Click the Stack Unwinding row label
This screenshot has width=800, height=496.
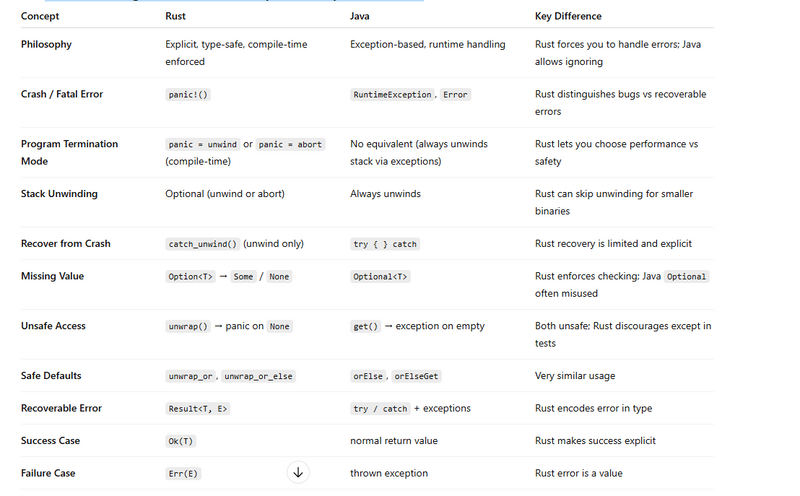coord(59,194)
